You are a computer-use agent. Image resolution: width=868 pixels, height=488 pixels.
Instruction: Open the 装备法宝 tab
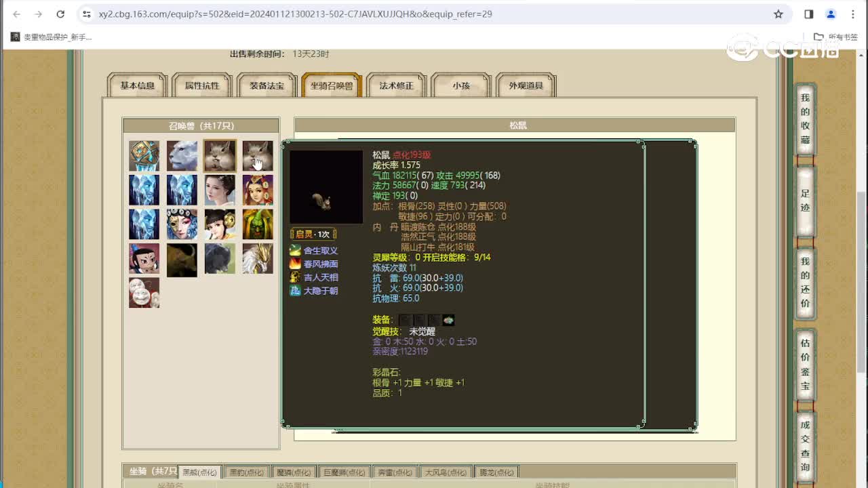267,85
